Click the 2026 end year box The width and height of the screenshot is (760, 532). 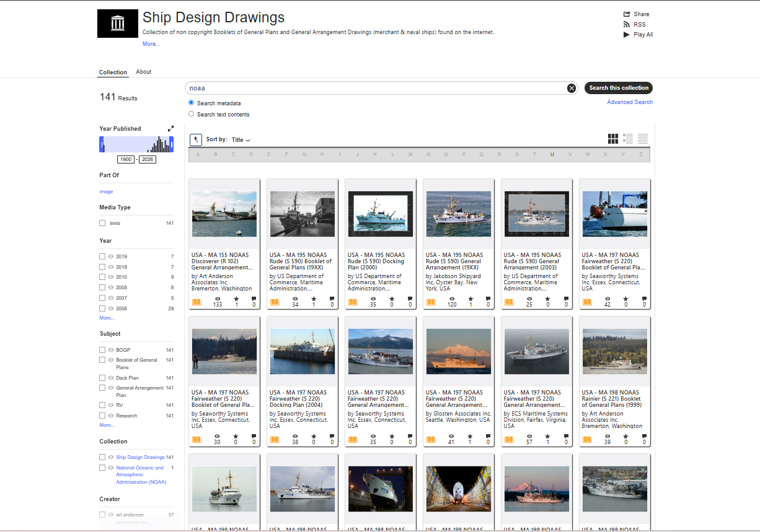pos(148,160)
